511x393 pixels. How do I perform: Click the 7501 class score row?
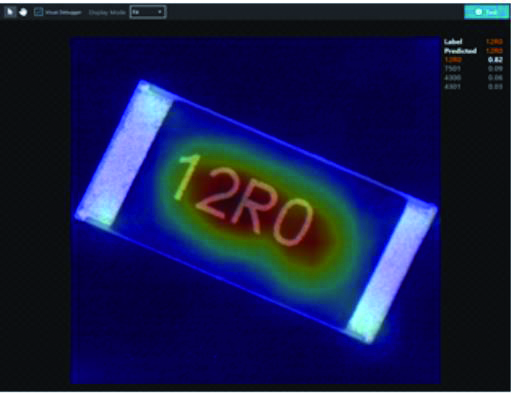(x=473, y=69)
